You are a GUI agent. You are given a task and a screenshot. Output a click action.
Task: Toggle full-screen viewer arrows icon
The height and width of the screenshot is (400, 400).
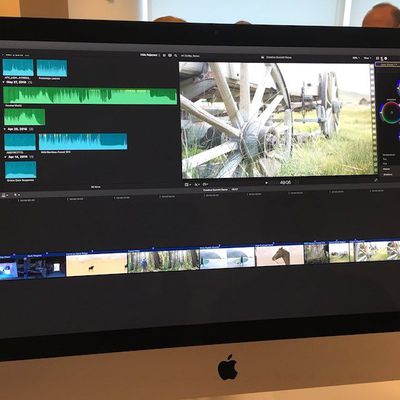coord(376,180)
